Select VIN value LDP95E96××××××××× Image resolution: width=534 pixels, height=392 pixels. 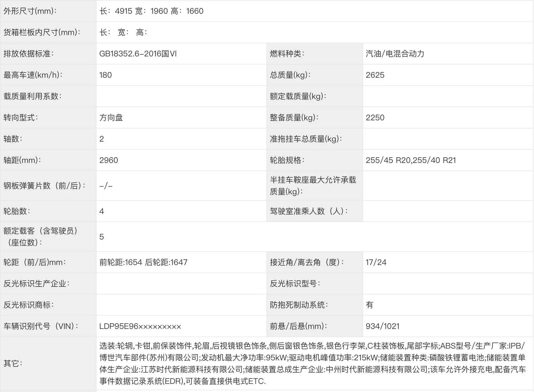pos(140,326)
